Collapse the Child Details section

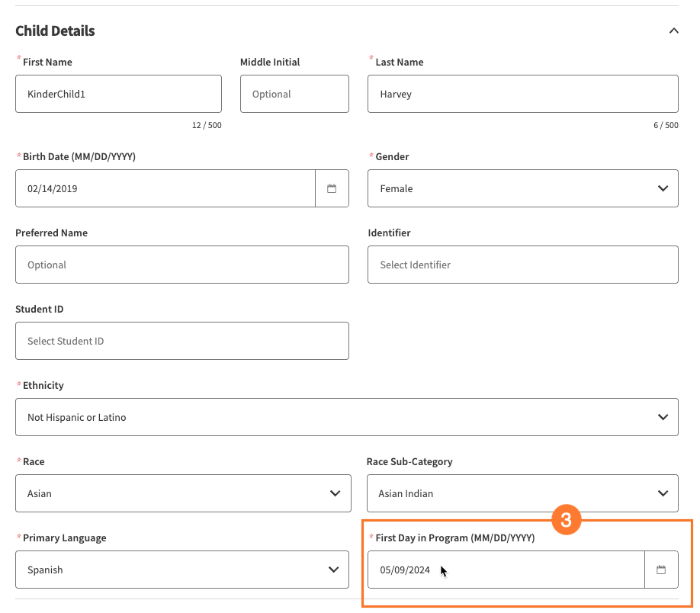[673, 30]
